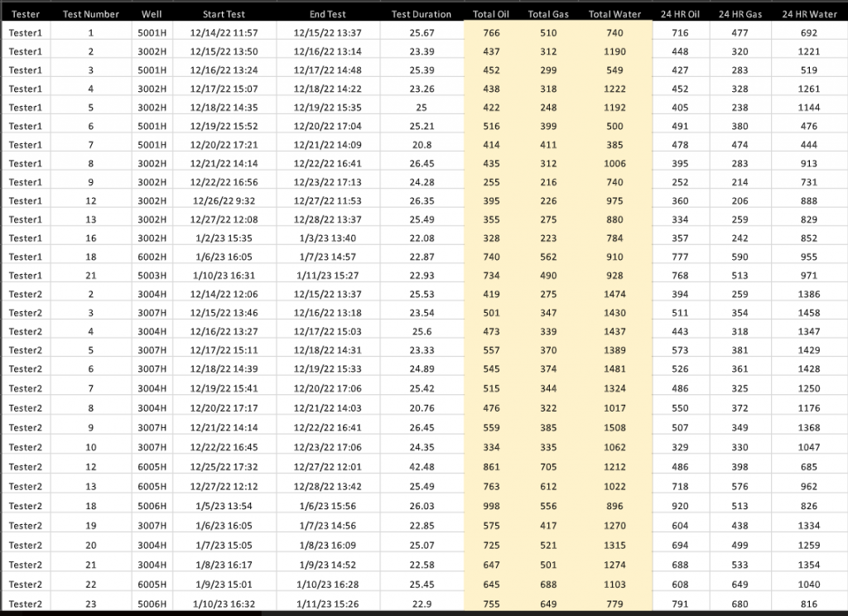Select the start time "1/10/23 16:32"
The height and width of the screenshot is (616, 848).
coord(224,604)
